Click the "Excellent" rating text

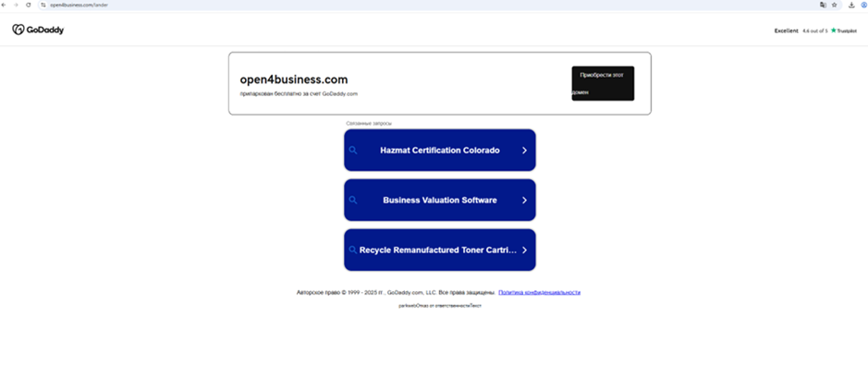click(786, 31)
